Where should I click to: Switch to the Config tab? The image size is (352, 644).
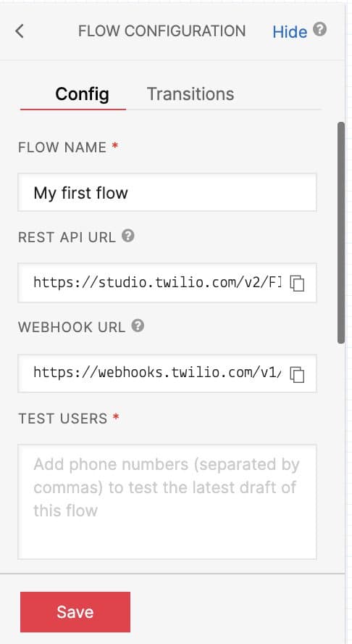tap(82, 94)
